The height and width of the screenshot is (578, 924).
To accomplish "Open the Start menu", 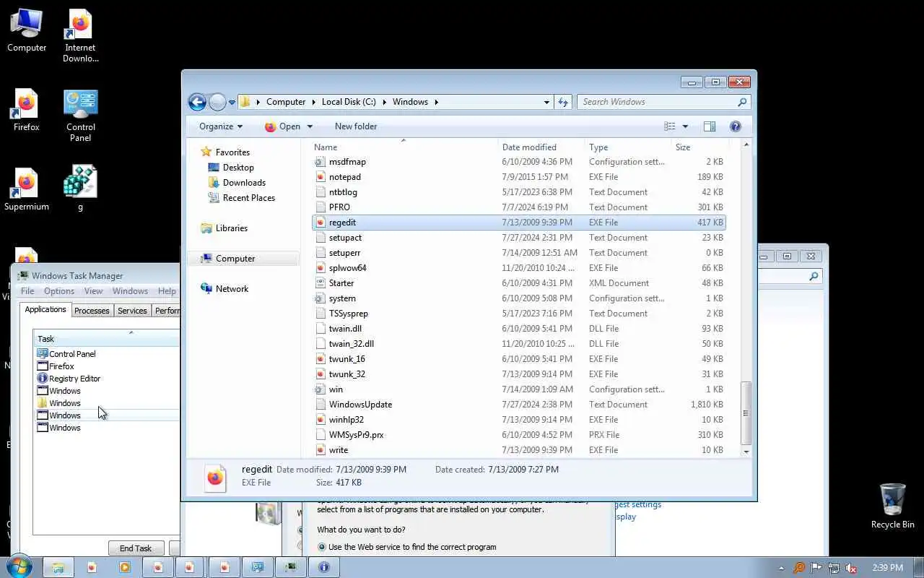I will click(x=18, y=566).
